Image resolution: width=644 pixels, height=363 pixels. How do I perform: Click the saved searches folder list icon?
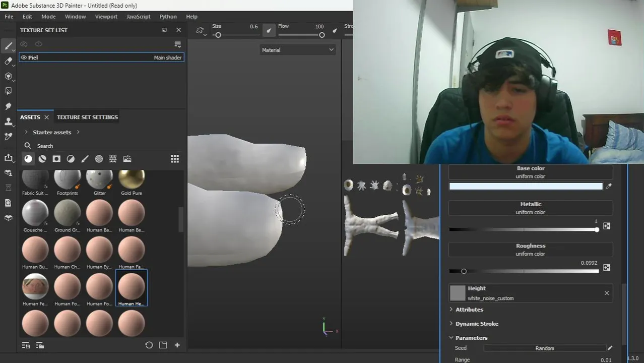pyautogui.click(x=40, y=345)
